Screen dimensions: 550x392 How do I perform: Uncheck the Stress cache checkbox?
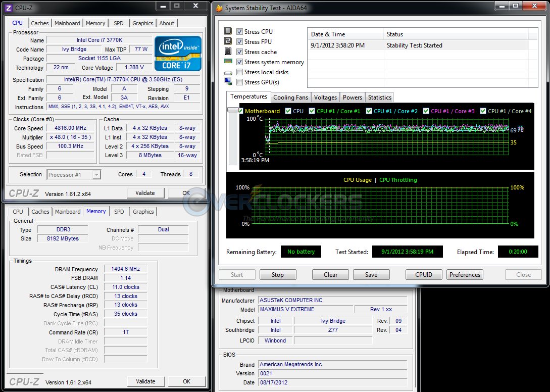240,52
